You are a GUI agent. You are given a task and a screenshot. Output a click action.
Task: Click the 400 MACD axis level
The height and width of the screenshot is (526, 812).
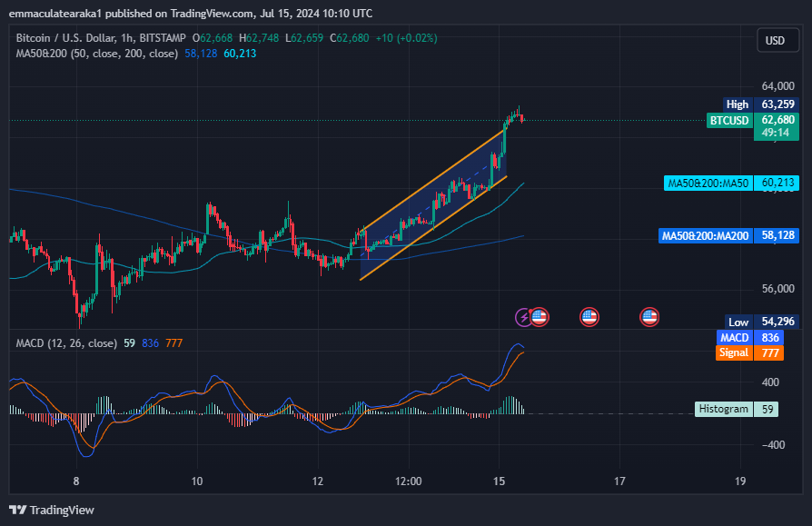coord(770,382)
